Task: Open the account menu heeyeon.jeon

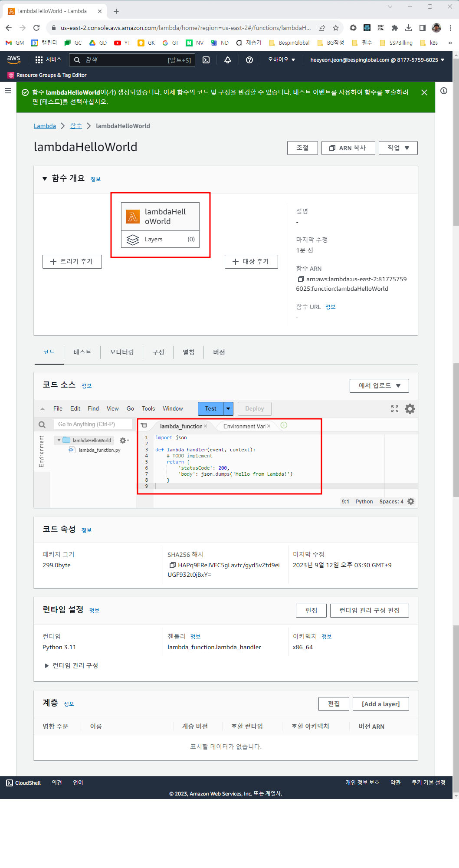Action: coord(377,60)
